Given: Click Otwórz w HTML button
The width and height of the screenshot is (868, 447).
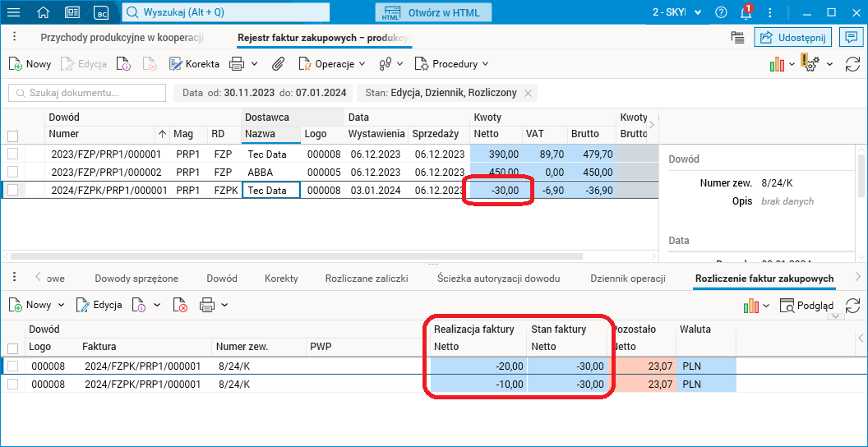Looking at the screenshot, I should click(x=433, y=12).
